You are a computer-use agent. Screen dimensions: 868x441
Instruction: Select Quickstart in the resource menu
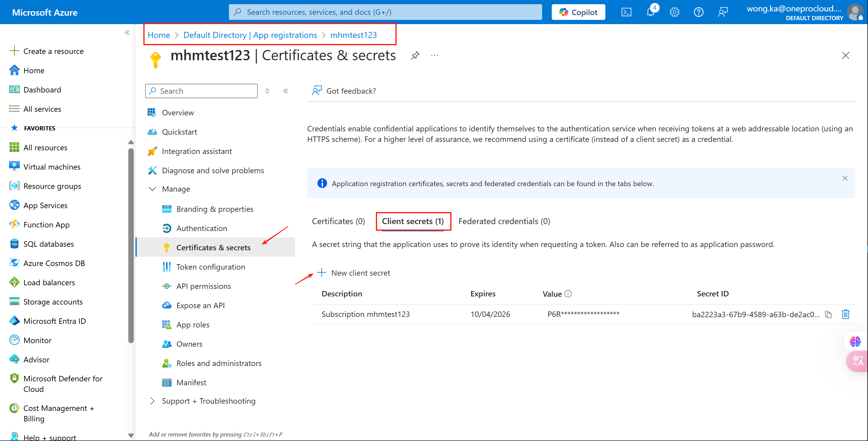[x=172, y=132]
